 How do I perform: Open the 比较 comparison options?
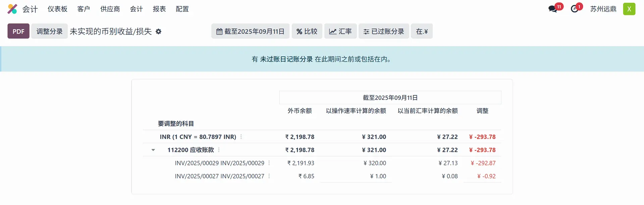click(307, 31)
